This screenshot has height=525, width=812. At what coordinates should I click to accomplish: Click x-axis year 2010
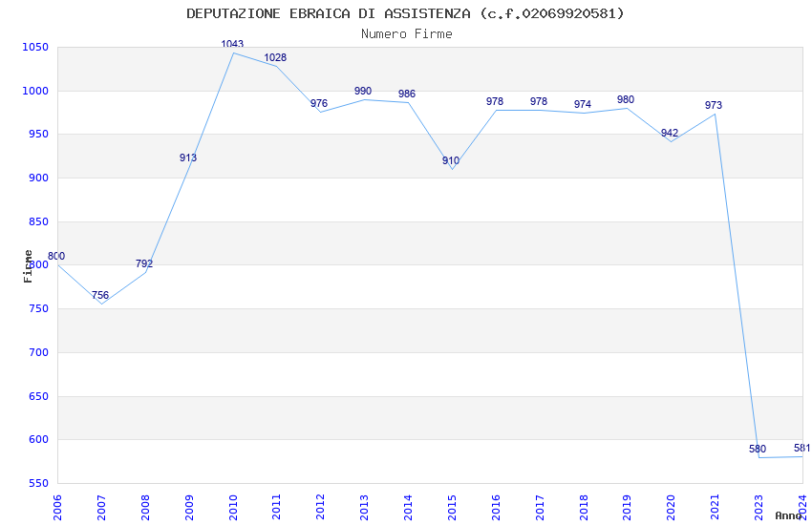[x=232, y=508]
